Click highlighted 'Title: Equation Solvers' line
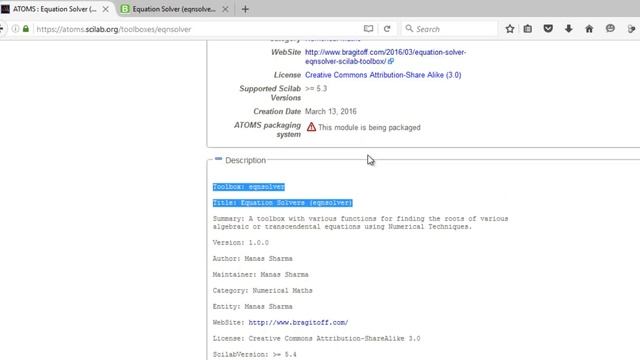640x360 pixels. (x=282, y=203)
